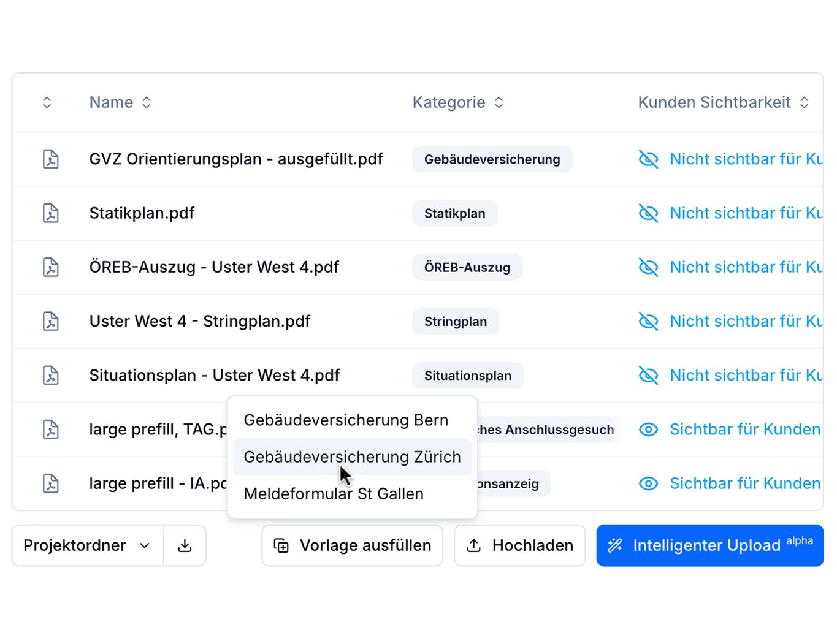Open the Projektordner dropdown
Viewport: 837px width, 644px height.
(x=88, y=545)
